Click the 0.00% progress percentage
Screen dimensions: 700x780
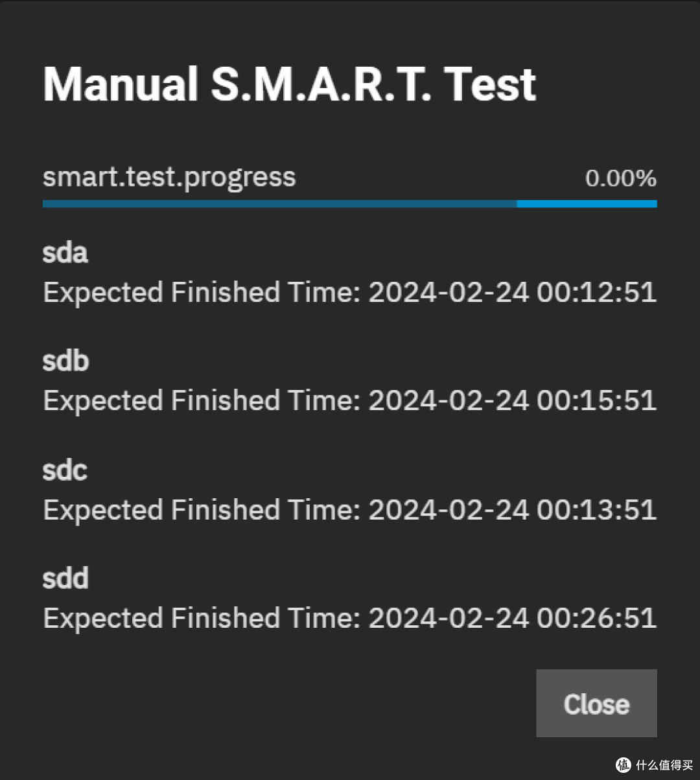coord(621,178)
